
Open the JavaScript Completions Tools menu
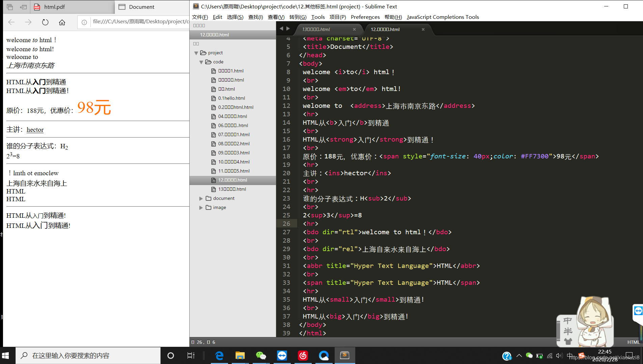(x=443, y=17)
